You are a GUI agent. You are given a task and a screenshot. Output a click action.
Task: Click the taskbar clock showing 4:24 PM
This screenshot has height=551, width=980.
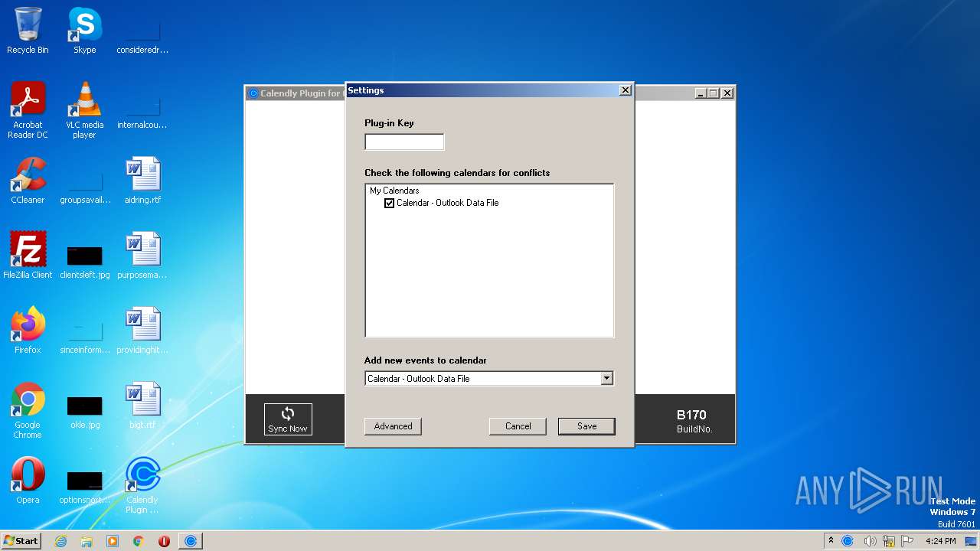(x=940, y=541)
